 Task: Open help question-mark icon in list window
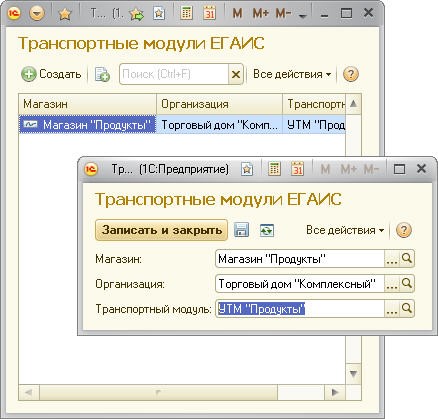pyautogui.click(x=351, y=74)
